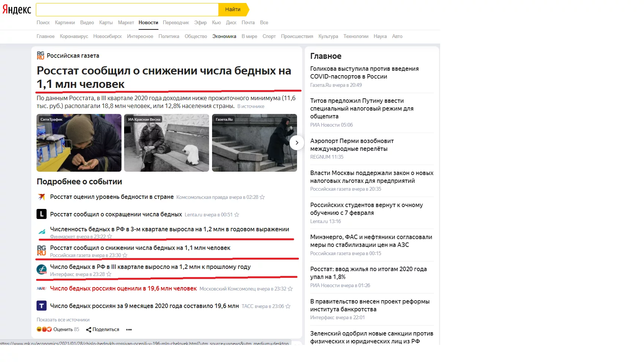Click the emoji reactions icon near Оценить
Viewport: 644px width, 362px height.
[x=44, y=329]
